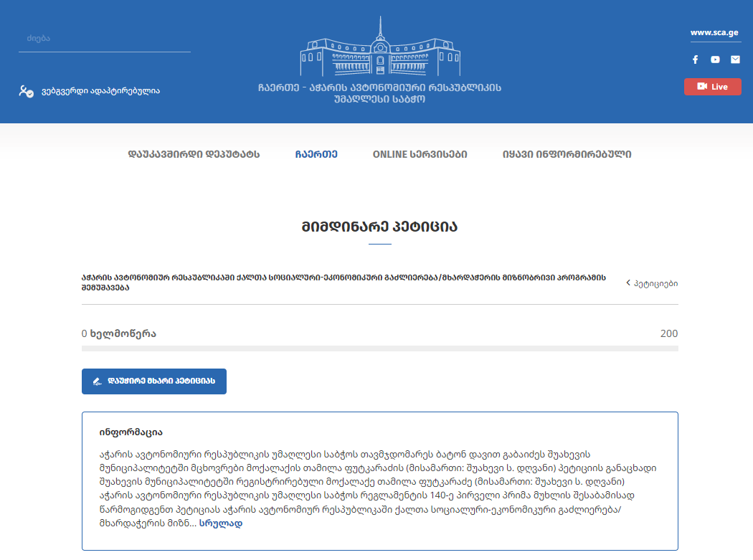Open the Facebook icon link
753x560 pixels.
(695, 60)
